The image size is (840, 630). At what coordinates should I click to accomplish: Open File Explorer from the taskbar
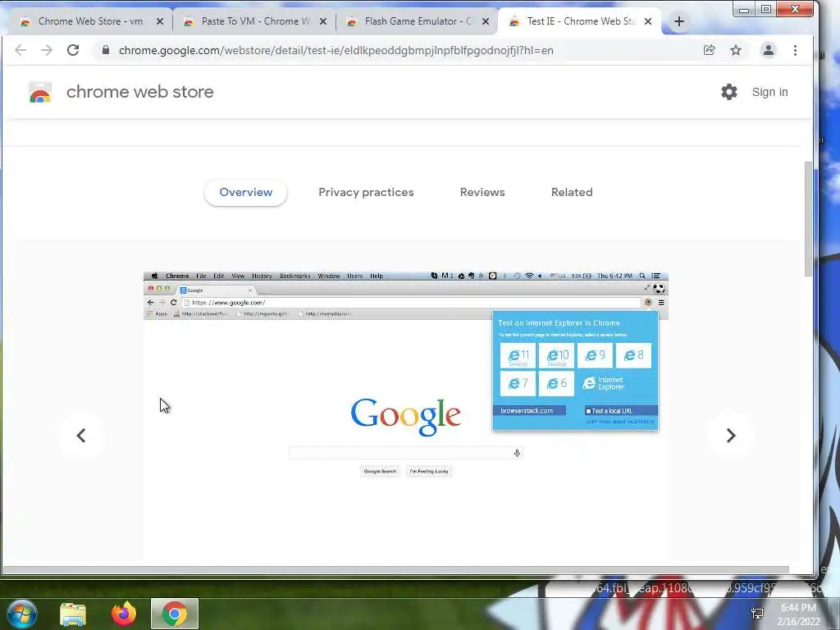coord(73,614)
